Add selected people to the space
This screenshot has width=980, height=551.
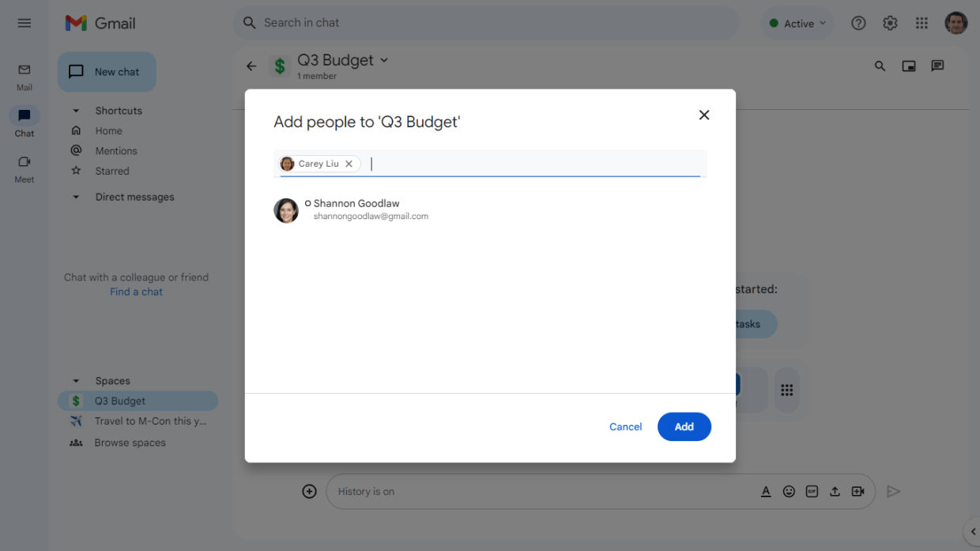coord(684,426)
